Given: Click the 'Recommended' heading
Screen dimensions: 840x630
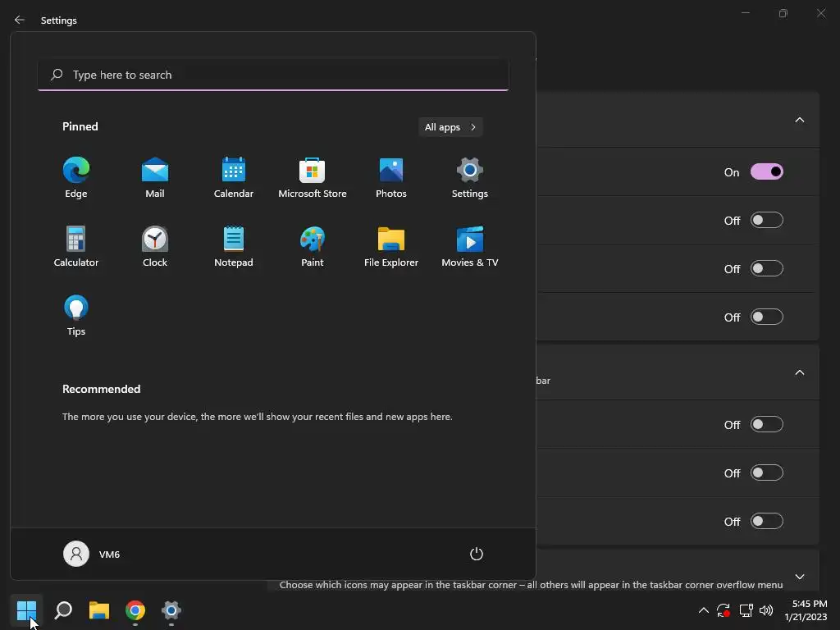Looking at the screenshot, I should [101, 389].
